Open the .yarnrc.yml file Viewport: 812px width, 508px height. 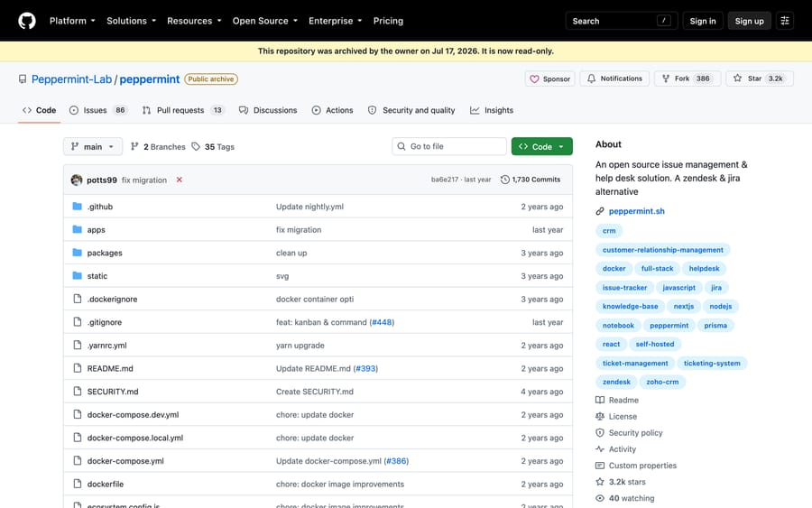coord(106,345)
